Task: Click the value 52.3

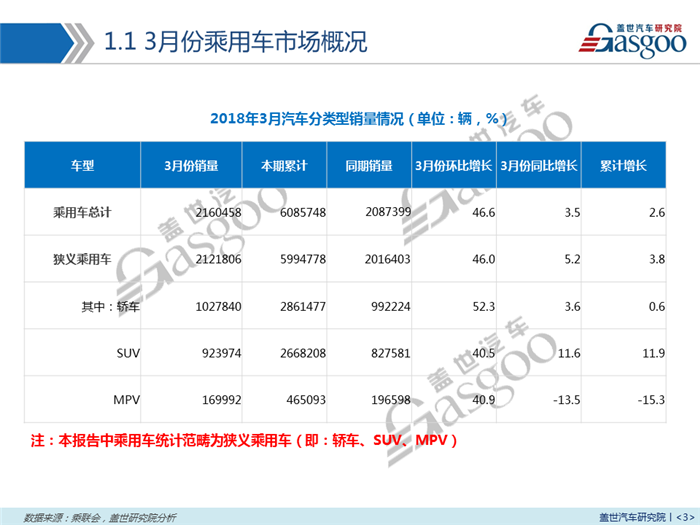Action: [484, 307]
